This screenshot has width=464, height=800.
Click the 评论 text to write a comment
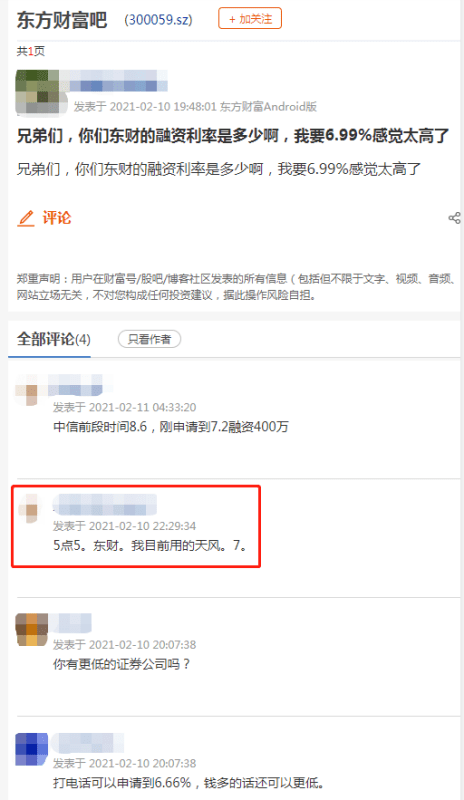pyautogui.click(x=57, y=218)
